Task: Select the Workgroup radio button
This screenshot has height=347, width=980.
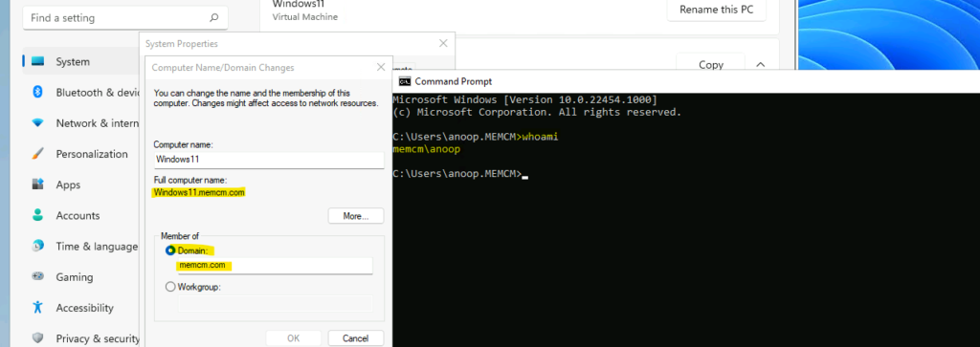Action: tap(170, 287)
